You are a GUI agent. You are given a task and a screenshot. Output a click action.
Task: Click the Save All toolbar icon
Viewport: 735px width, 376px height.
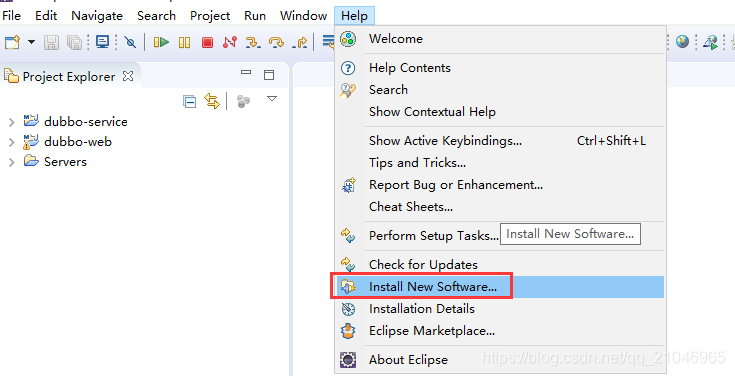pyautogui.click(x=75, y=43)
